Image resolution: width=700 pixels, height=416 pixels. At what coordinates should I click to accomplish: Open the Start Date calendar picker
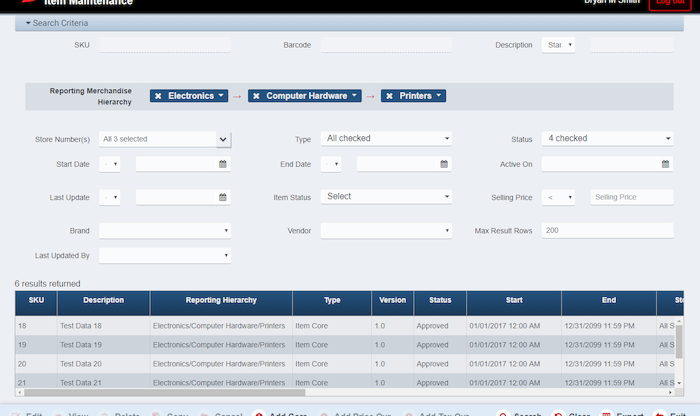223,164
